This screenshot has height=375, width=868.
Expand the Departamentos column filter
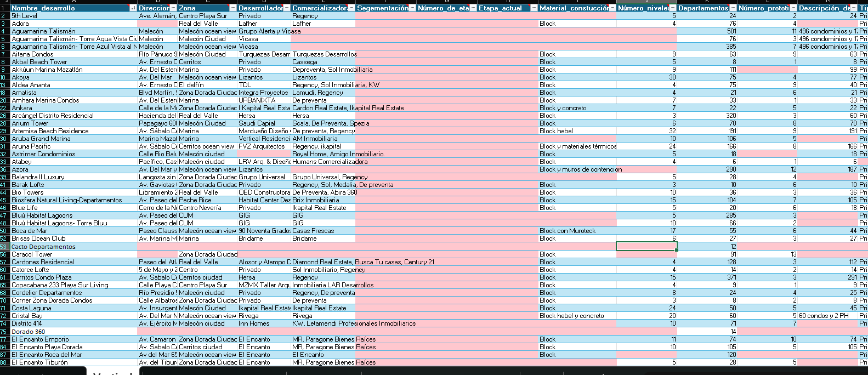point(733,8)
